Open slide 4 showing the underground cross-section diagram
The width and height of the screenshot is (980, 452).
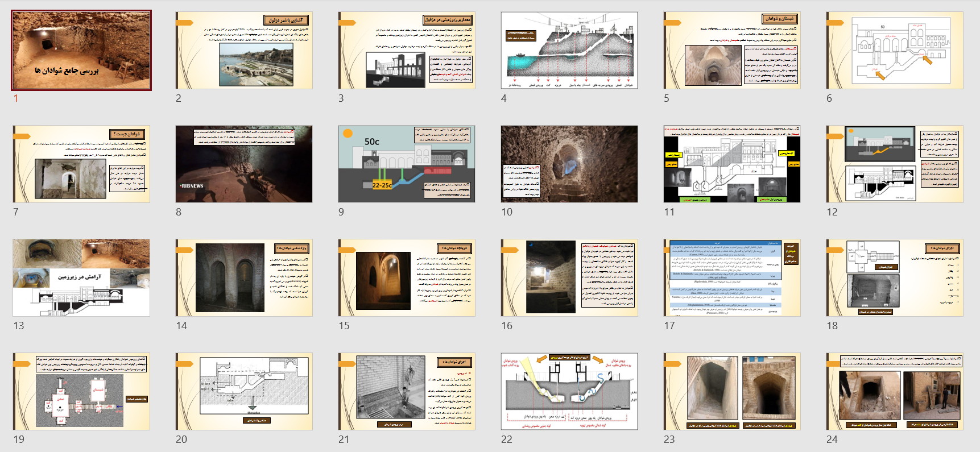click(569, 50)
